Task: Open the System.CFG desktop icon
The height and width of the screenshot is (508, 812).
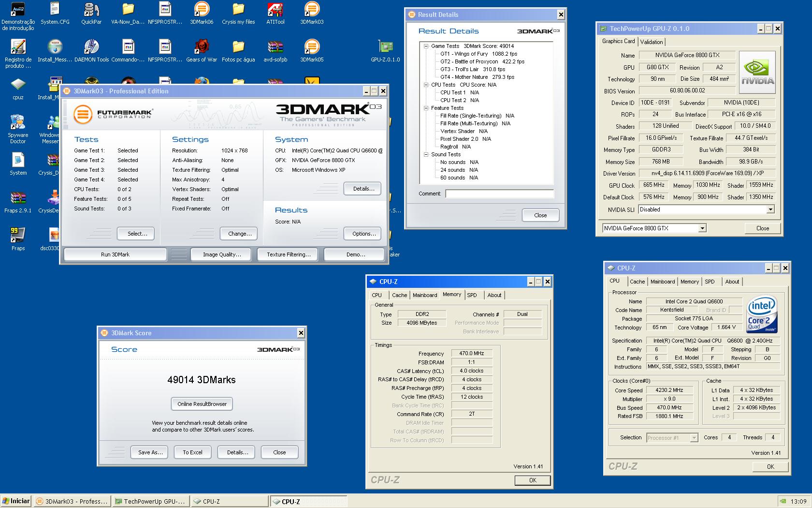Action: 55,13
